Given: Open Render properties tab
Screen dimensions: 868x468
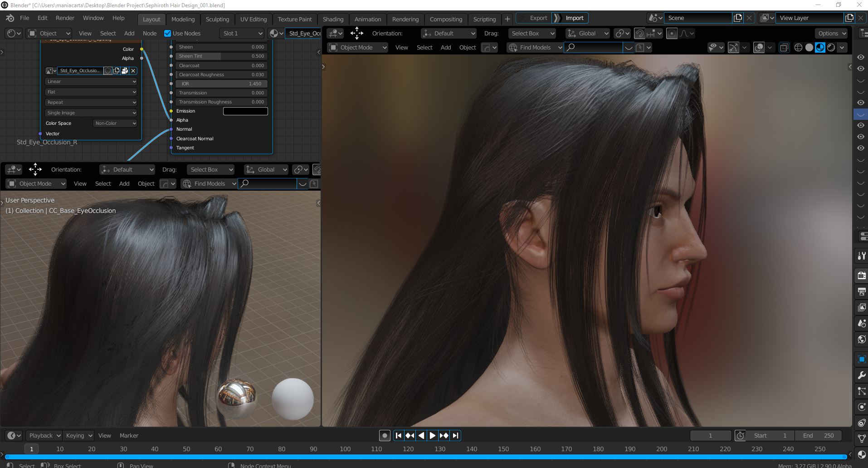Looking at the screenshot, I should [862, 276].
